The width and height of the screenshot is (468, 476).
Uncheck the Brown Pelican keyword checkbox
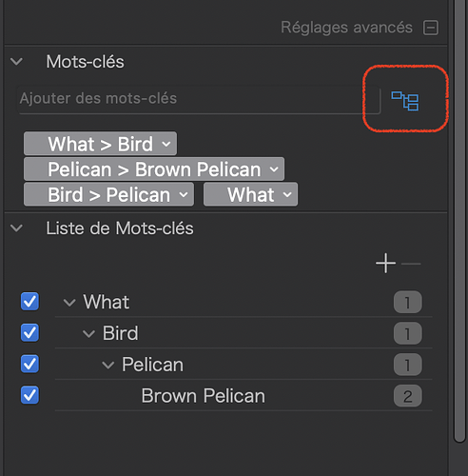tap(29, 395)
